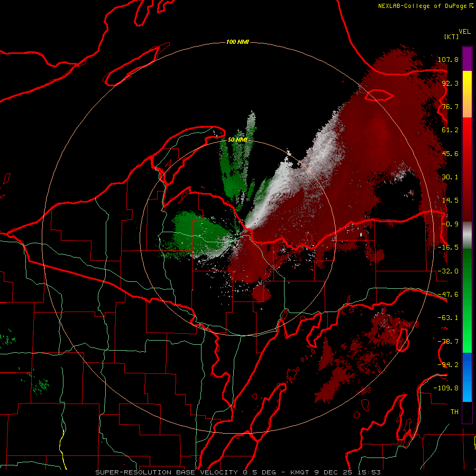Select the 61.2 velocity scale value
Screen dimensions: 476x476
[x=451, y=130]
